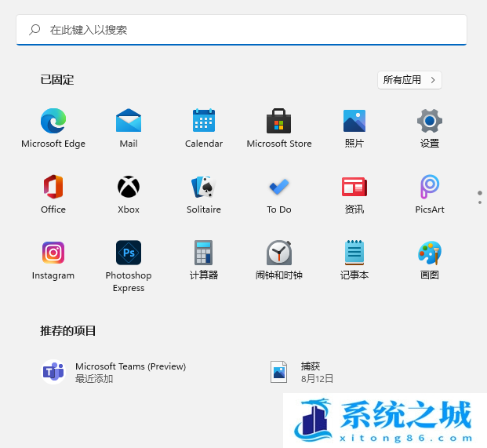Go to next page of pinned apps

pos(480,202)
